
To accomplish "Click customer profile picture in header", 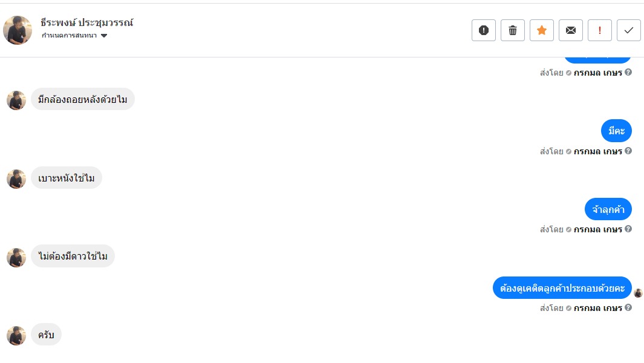I will 18,30.
